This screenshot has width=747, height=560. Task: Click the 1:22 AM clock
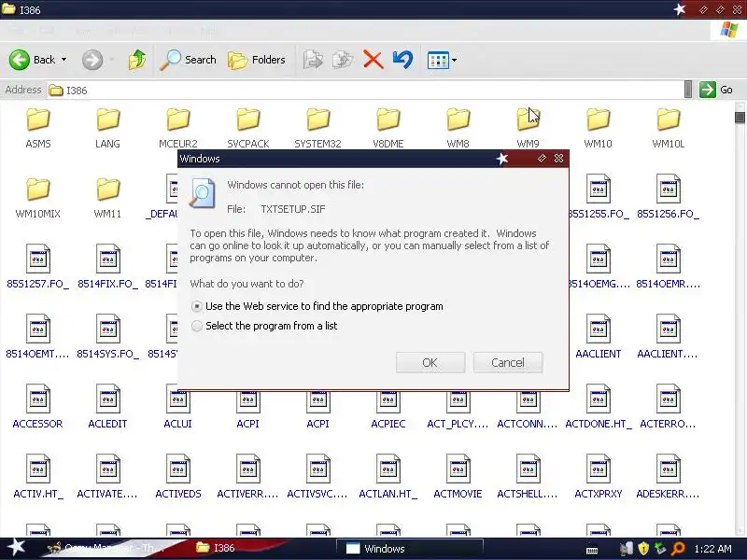tap(712, 549)
